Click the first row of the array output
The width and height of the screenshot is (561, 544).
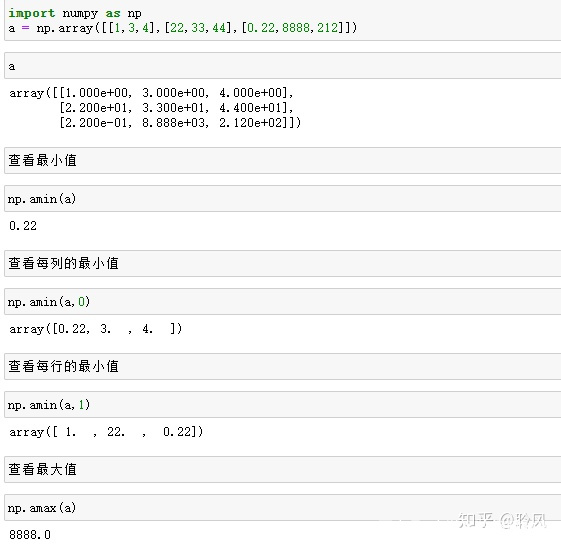coord(151,93)
